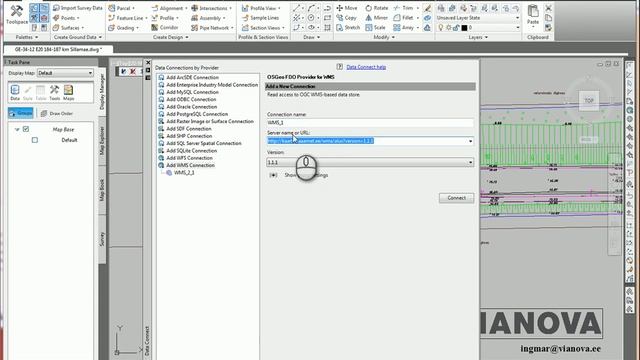The height and width of the screenshot is (360, 640).
Task: Click the Connection name field
Action: [x=370, y=122]
